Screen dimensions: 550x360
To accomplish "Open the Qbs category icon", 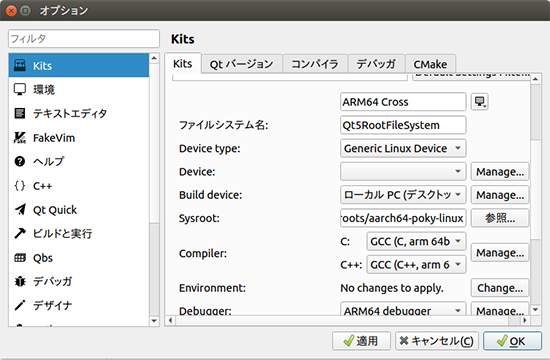I will coord(20,258).
